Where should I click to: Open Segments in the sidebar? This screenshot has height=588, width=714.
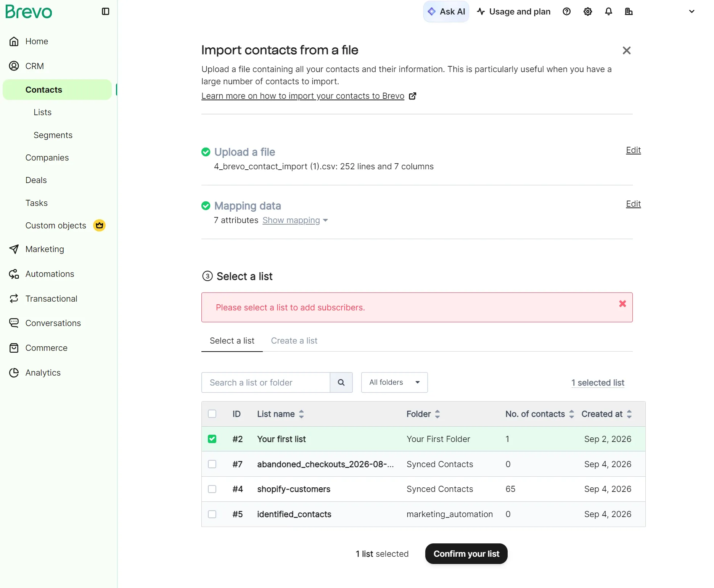pyautogui.click(x=53, y=135)
